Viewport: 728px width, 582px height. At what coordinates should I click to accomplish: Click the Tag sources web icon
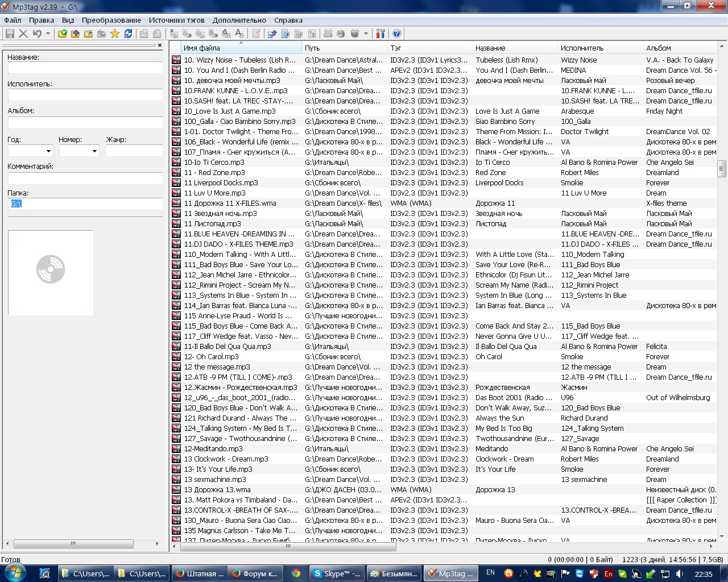pyautogui.click(x=355, y=34)
